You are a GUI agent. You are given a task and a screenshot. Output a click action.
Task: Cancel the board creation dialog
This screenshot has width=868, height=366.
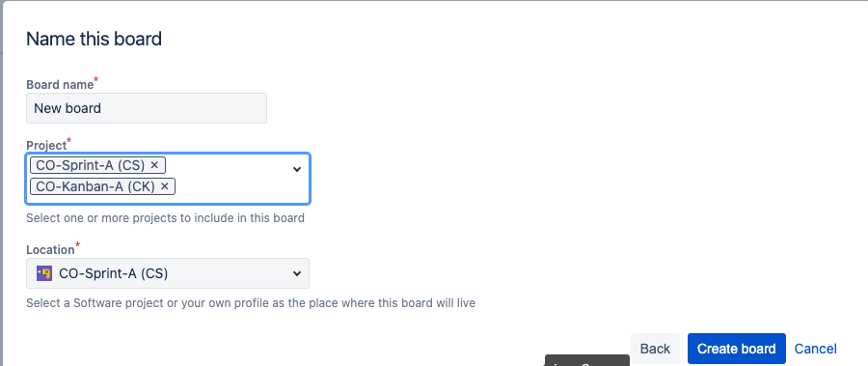click(x=815, y=349)
